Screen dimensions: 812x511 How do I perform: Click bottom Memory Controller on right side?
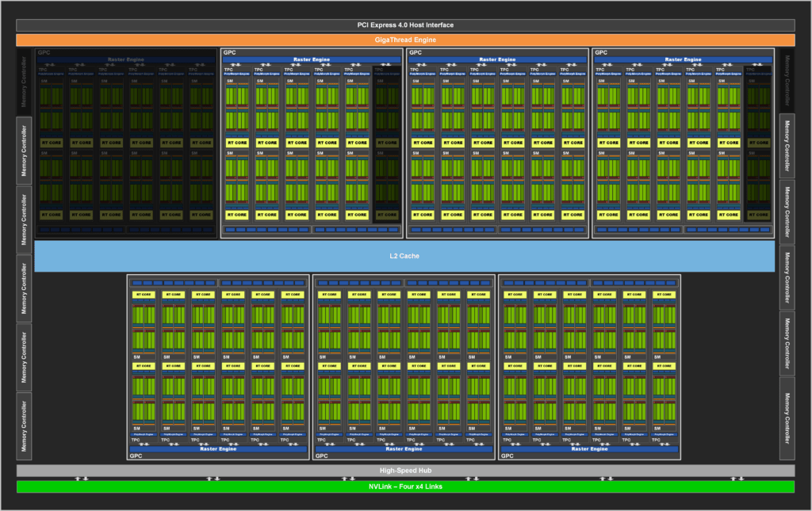(787, 418)
